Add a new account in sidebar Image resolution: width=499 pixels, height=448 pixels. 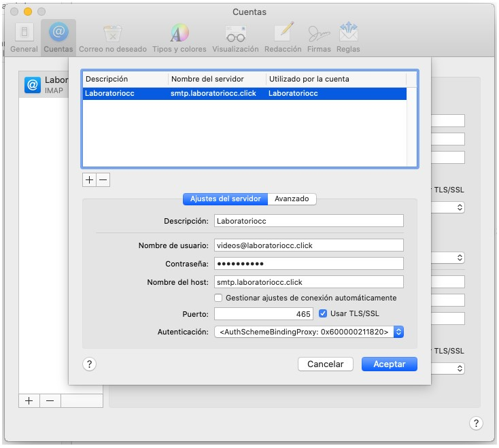[x=29, y=400]
